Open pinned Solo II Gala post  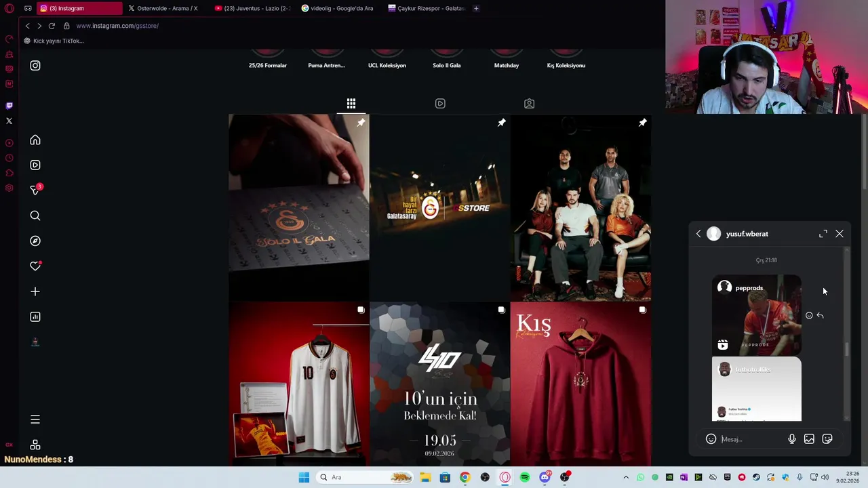pyautogui.click(x=299, y=207)
